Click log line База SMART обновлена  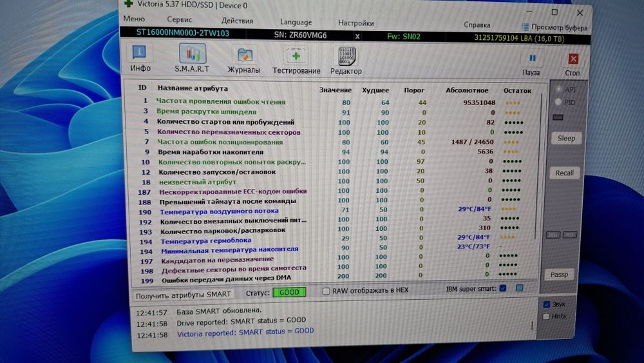pos(218,311)
